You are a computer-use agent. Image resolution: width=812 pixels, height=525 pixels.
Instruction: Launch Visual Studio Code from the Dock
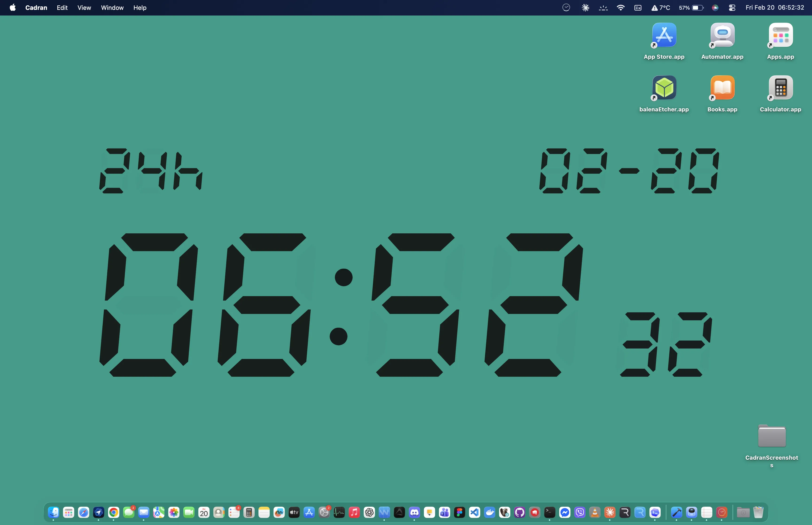click(x=475, y=512)
